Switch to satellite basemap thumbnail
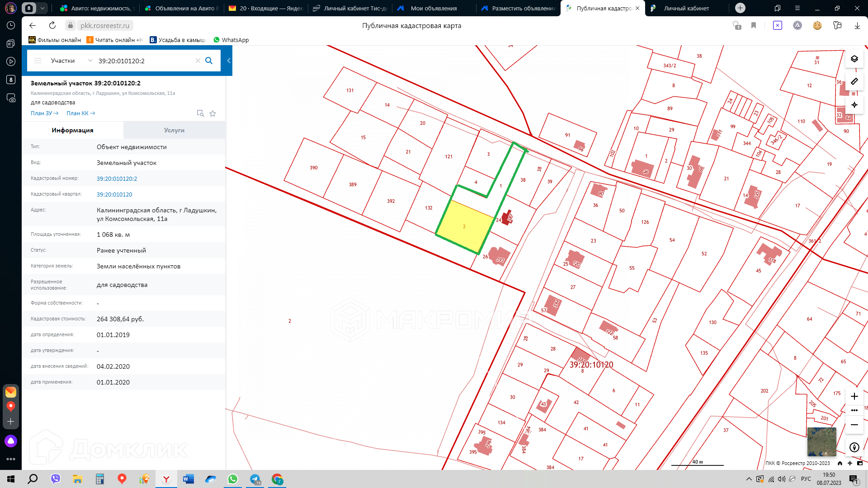Viewport: 868px width, 488px height. (x=821, y=441)
